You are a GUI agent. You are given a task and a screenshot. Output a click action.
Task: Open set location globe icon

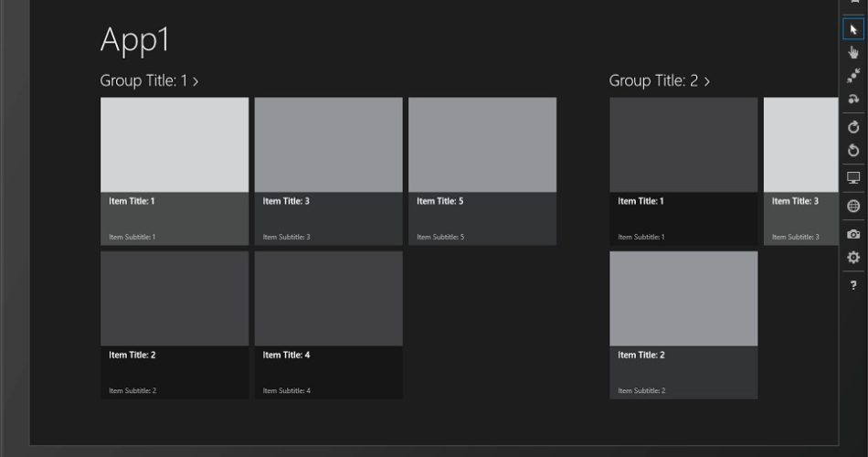(x=853, y=206)
